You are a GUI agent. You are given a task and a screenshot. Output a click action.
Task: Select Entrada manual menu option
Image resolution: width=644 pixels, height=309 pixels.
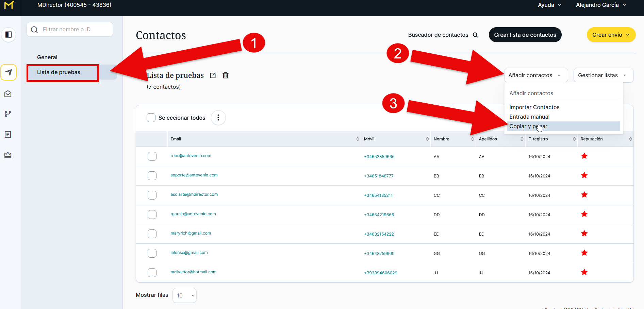pyautogui.click(x=529, y=117)
